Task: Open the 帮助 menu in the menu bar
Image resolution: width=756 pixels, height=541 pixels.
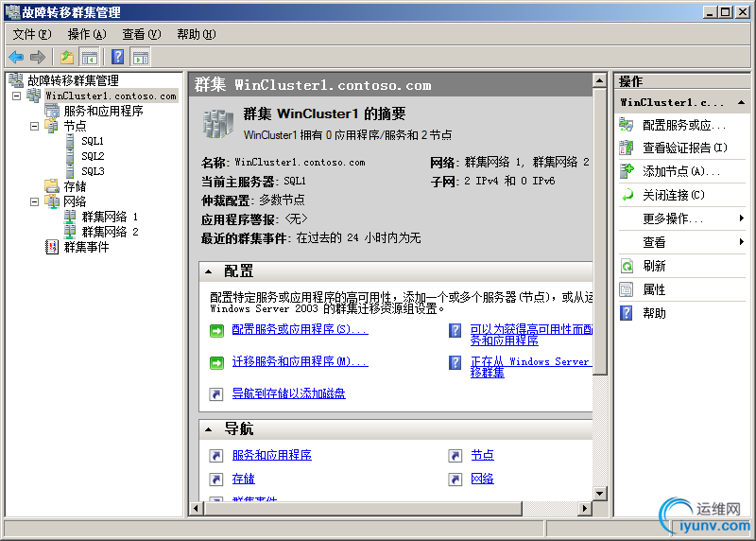Action: coord(197,34)
